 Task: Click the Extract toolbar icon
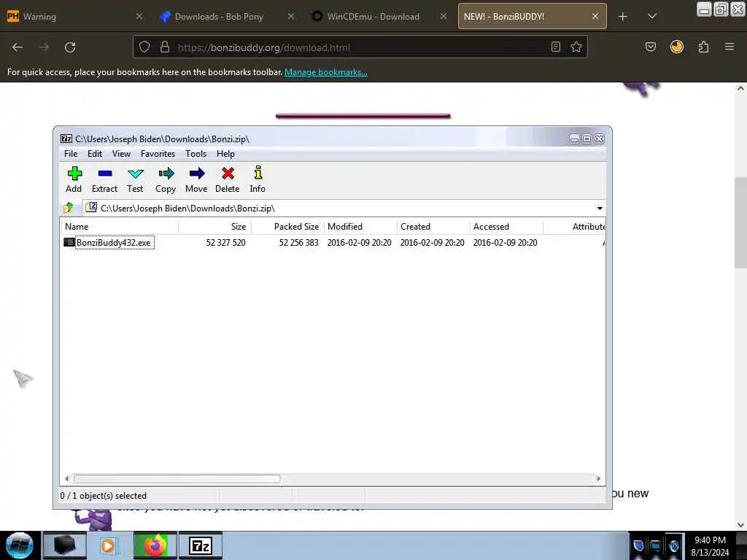104,179
